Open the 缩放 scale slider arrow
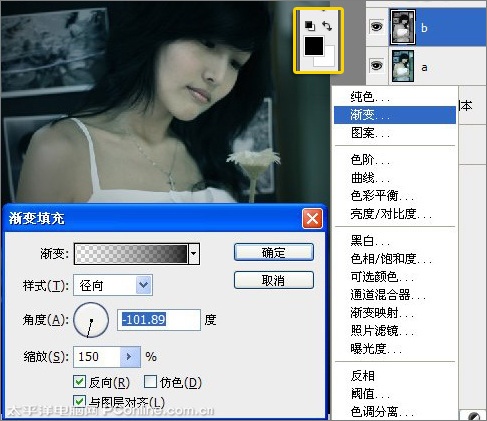The height and width of the screenshot is (421, 487). (130, 357)
